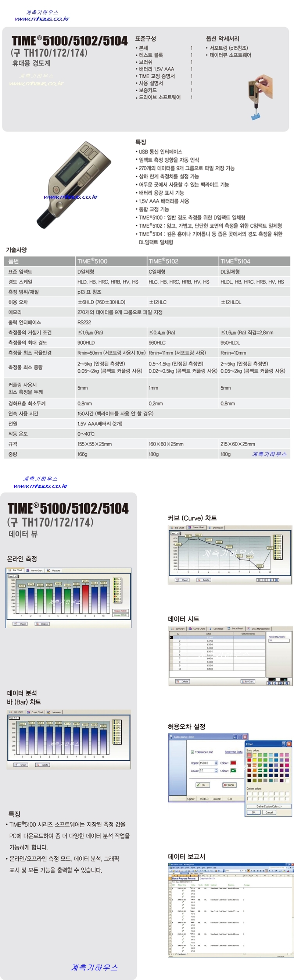This screenshot has height=980, width=294.
Task: Click Delete button below data sheet
Action: click(183, 681)
